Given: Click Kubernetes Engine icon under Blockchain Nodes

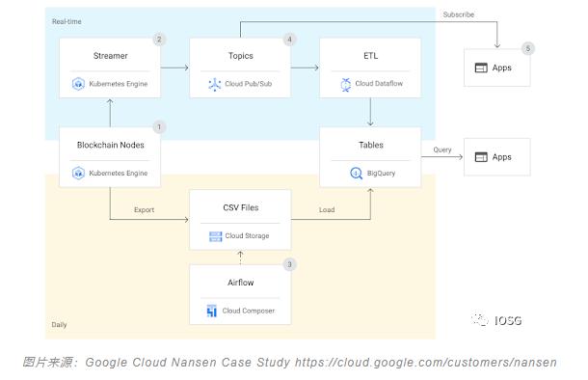Looking at the screenshot, I should click(78, 174).
